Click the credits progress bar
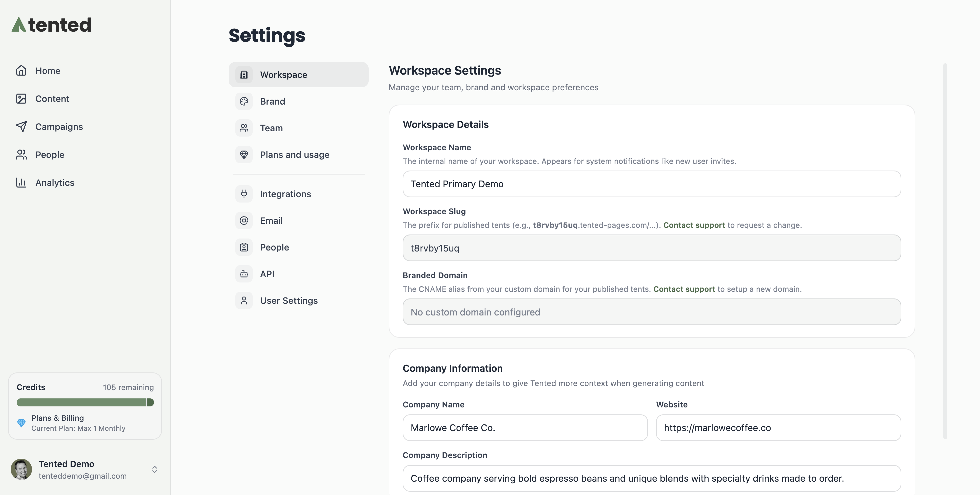The height and width of the screenshot is (495, 980). click(x=85, y=402)
